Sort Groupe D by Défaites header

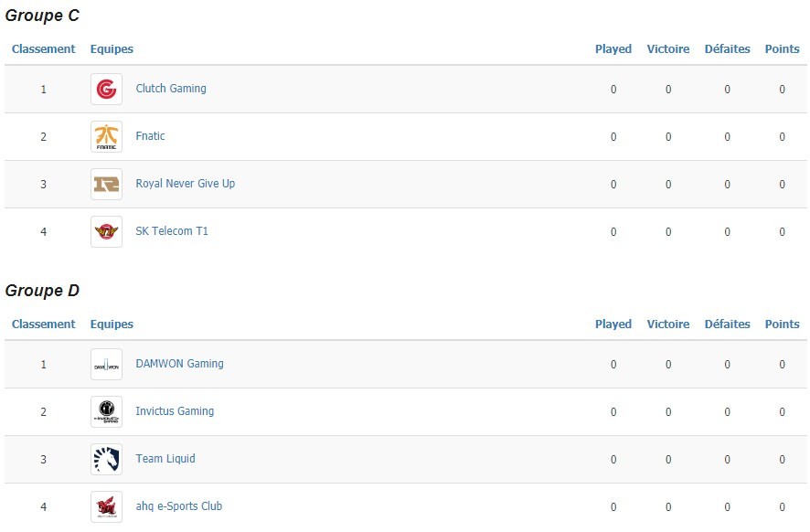(728, 325)
